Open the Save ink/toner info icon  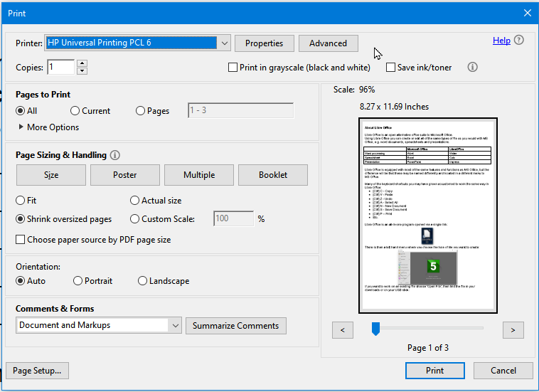[472, 67]
